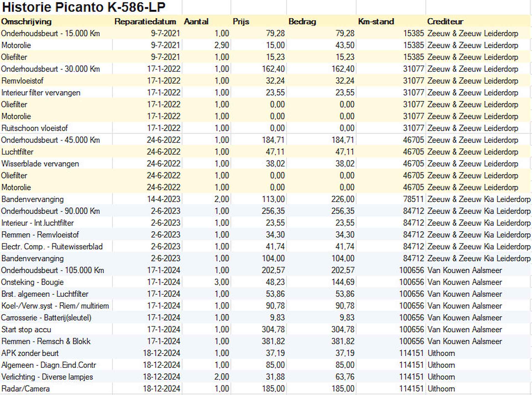
Task: Click the 'Start stop accu' cell
Action: (26, 330)
